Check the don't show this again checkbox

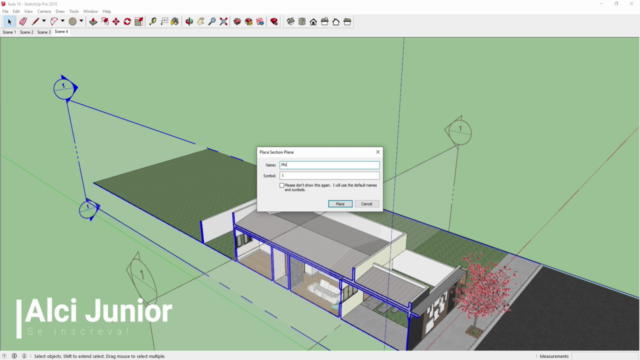282,185
